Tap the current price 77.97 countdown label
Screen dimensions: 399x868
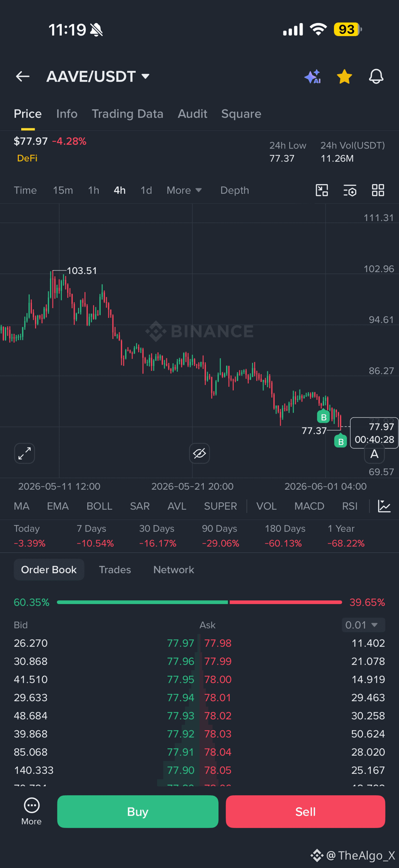(x=374, y=433)
